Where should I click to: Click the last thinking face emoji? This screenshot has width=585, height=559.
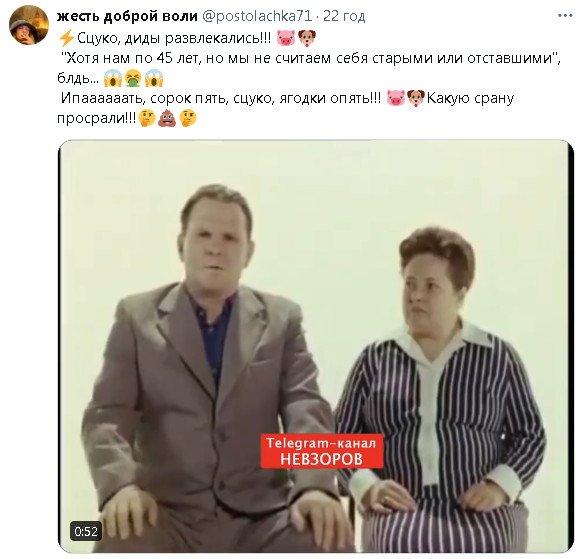click(x=188, y=118)
